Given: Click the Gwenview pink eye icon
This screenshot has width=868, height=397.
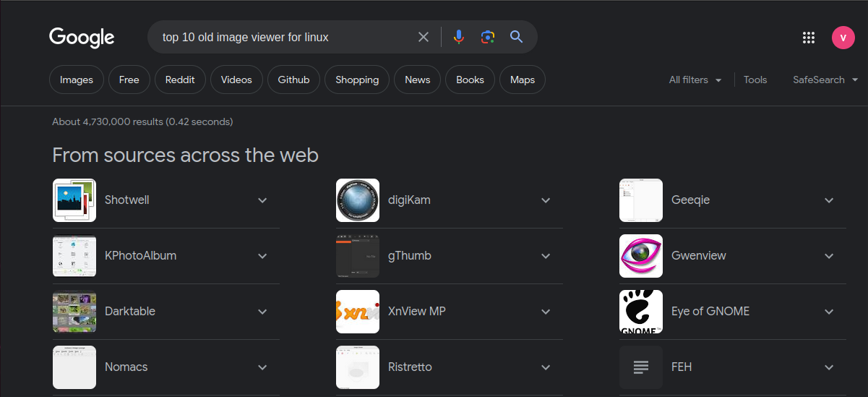Looking at the screenshot, I should pyautogui.click(x=641, y=256).
